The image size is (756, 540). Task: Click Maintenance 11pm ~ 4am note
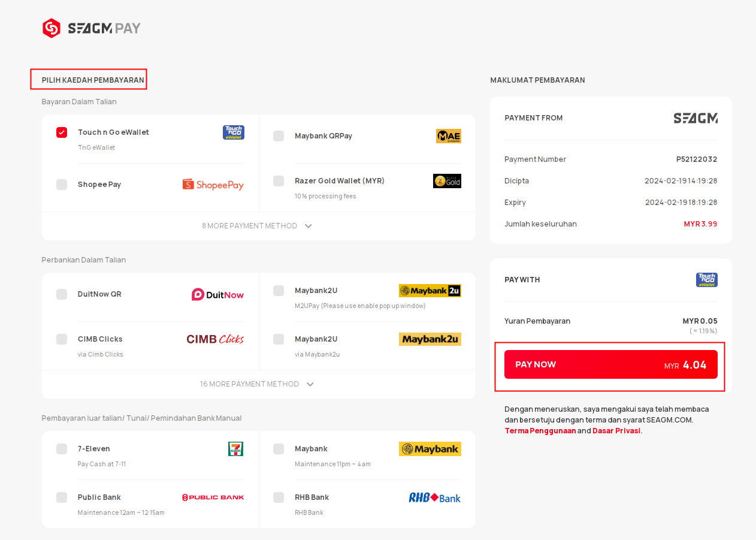[x=332, y=464]
